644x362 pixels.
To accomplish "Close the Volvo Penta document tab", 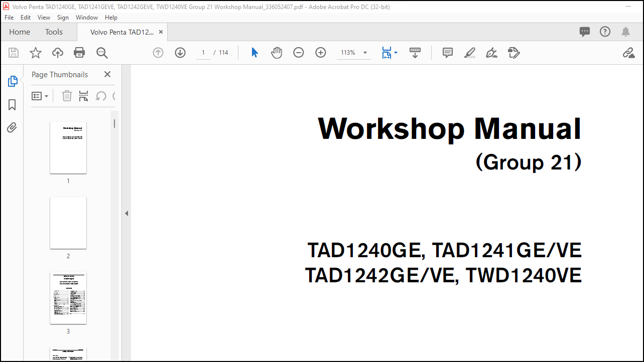I will (x=161, y=32).
